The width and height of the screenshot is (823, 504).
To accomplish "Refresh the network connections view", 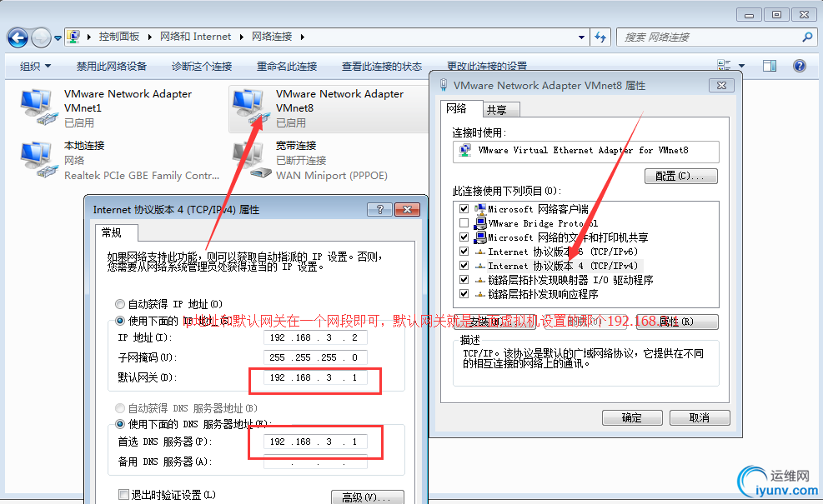I will (600, 37).
